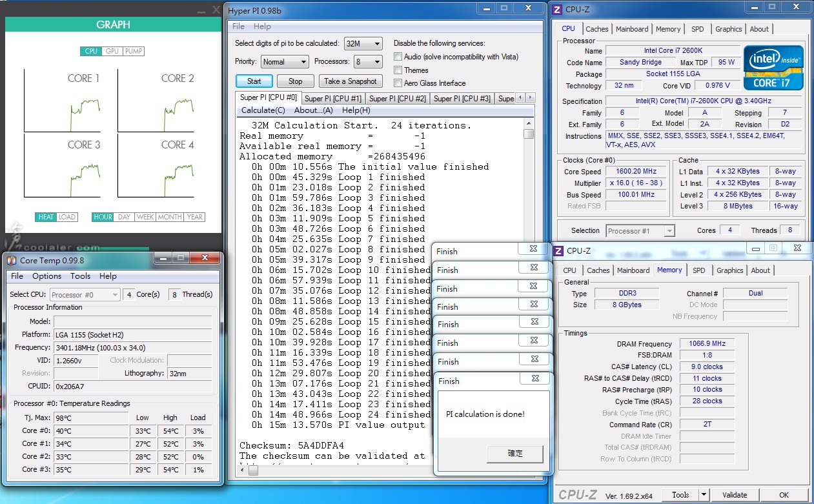The width and height of the screenshot is (814, 504).
Task: Click the 'Checksum: 5A4DDFA4' line
Action: (x=292, y=445)
